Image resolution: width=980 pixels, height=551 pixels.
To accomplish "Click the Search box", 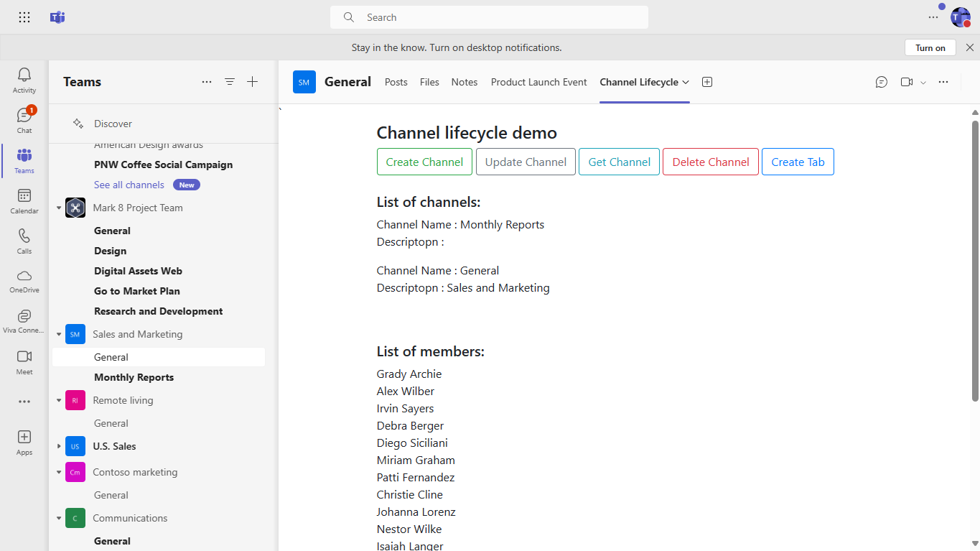I will pyautogui.click(x=489, y=17).
